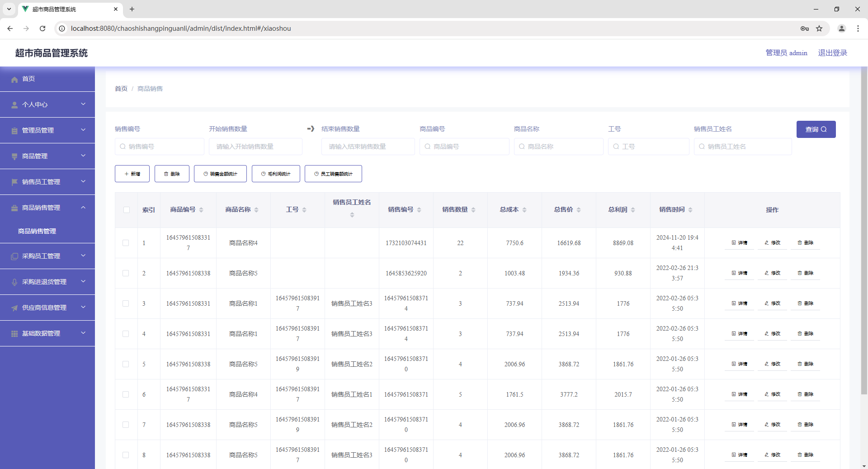Click the password key icon in address bar
Screen dimensions: 868x469
[805, 28]
